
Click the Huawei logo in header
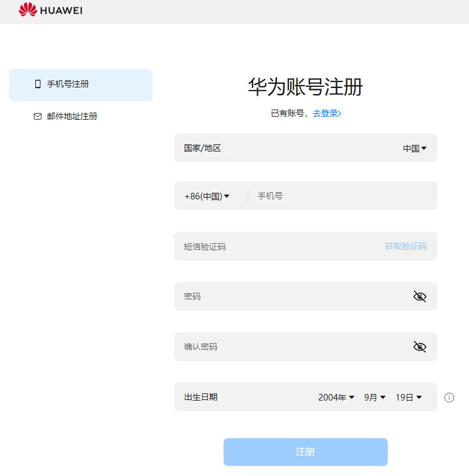[x=50, y=10]
